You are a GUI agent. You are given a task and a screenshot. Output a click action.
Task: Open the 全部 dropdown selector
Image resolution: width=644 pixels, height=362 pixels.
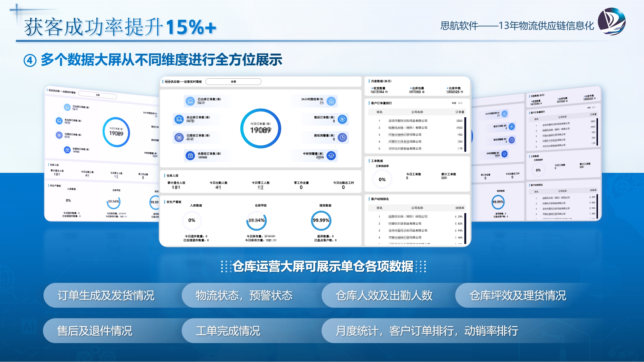coord(233,82)
